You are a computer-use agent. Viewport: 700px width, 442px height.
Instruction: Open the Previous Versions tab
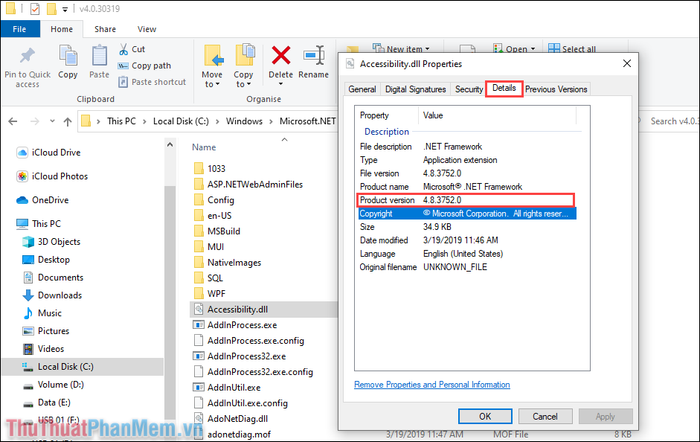coord(556,89)
